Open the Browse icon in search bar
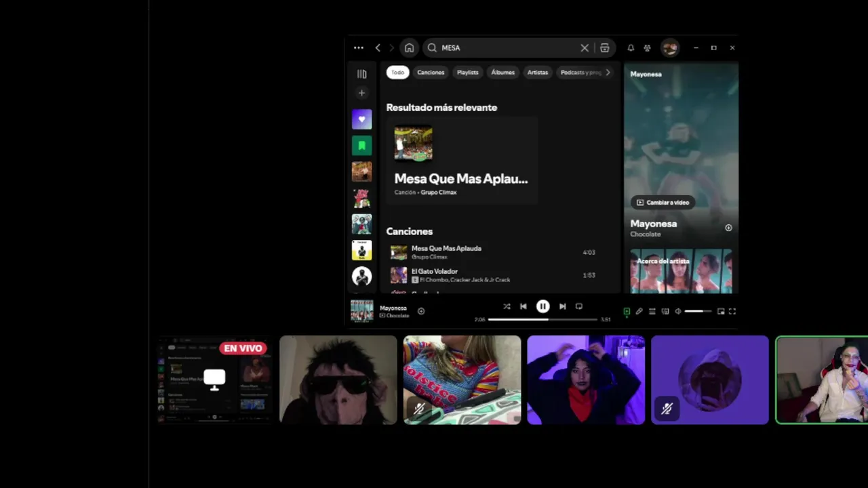 click(x=605, y=48)
